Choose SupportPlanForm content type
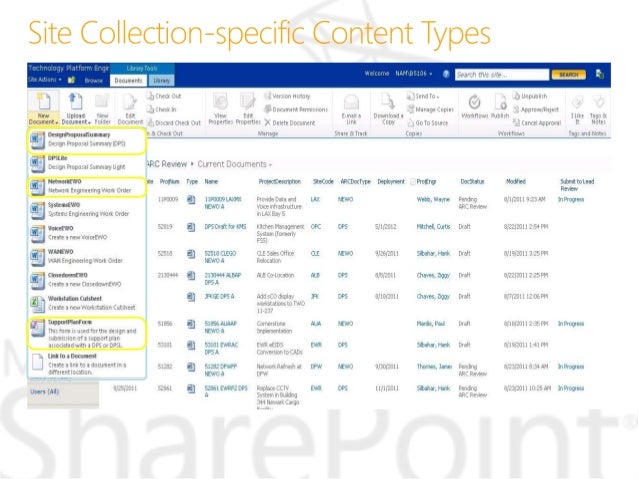The width and height of the screenshot is (638, 479). coord(87,333)
